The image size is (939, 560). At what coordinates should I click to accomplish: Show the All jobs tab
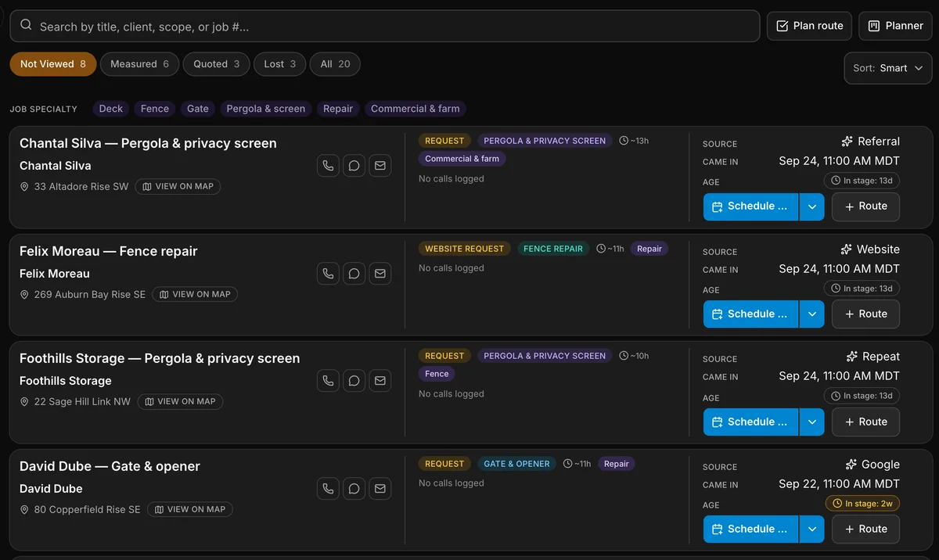[335, 64]
